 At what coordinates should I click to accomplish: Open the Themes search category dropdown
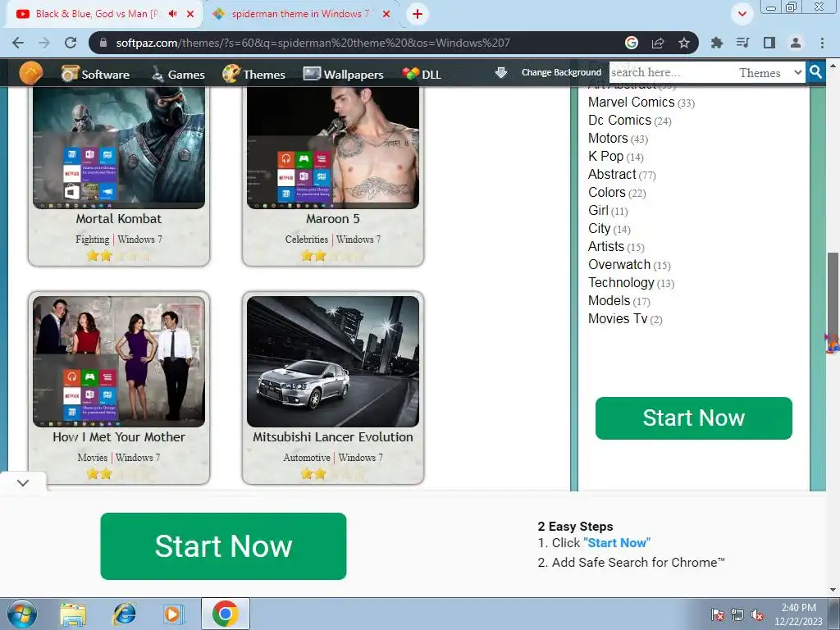click(x=770, y=72)
